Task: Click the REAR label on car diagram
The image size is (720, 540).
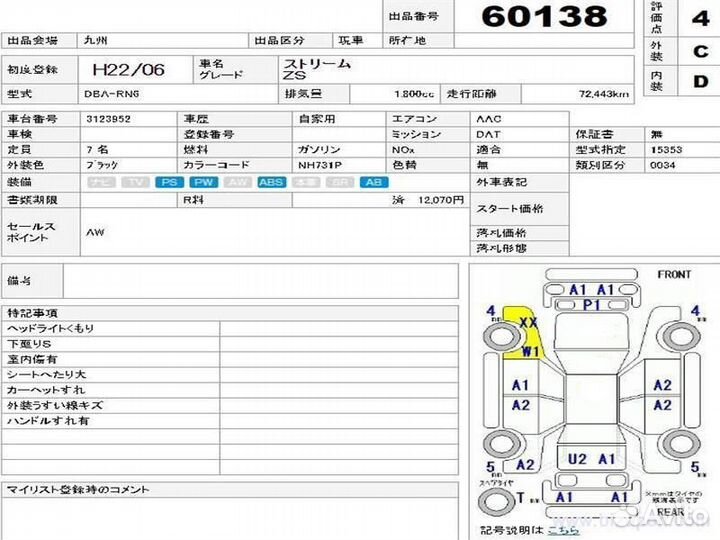Action: [x=671, y=512]
